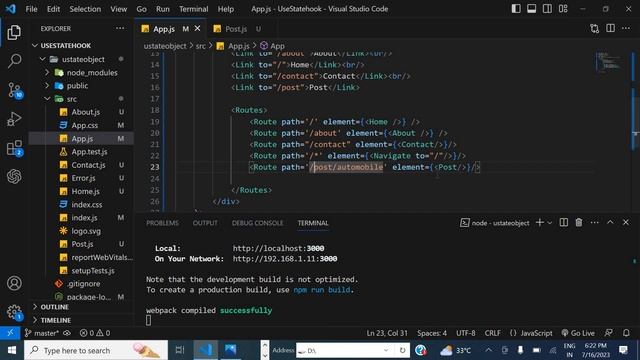Close the App.js editor tab
The width and height of the screenshot is (640, 360).
coord(198,28)
